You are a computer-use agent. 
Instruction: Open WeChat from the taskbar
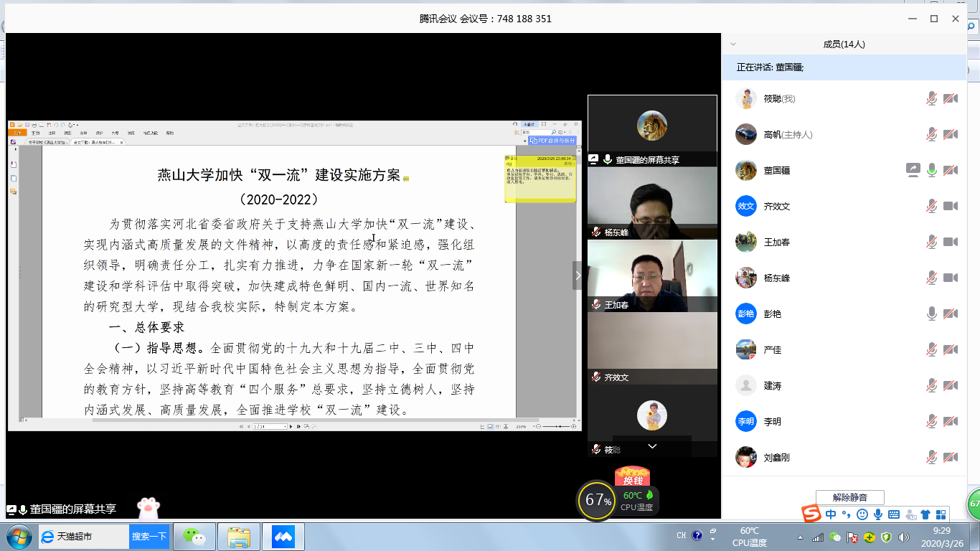[x=194, y=537]
